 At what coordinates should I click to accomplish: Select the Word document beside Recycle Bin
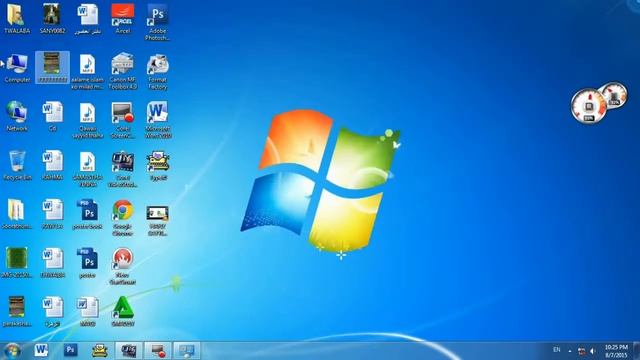(x=52, y=165)
